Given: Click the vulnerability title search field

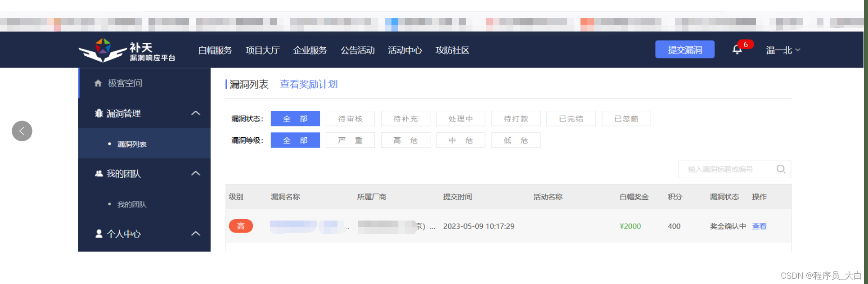Looking at the screenshot, I should (x=724, y=169).
